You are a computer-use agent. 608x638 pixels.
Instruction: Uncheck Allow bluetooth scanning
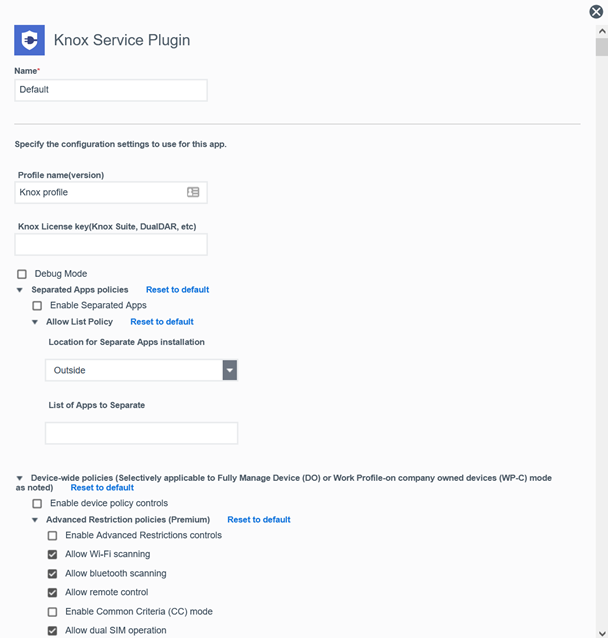[x=53, y=574]
